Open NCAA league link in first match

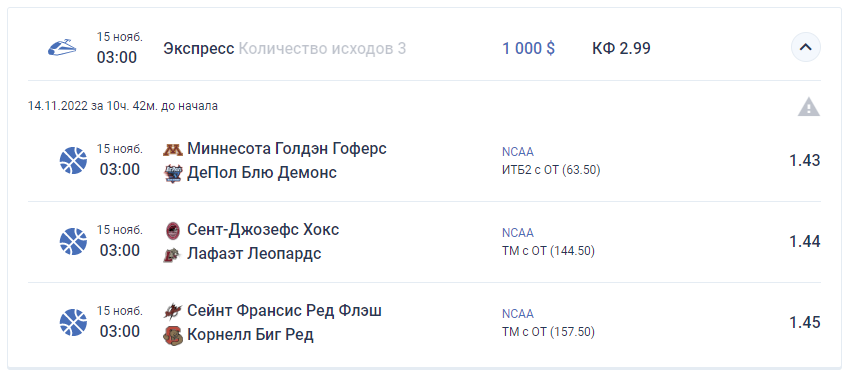[x=518, y=152]
